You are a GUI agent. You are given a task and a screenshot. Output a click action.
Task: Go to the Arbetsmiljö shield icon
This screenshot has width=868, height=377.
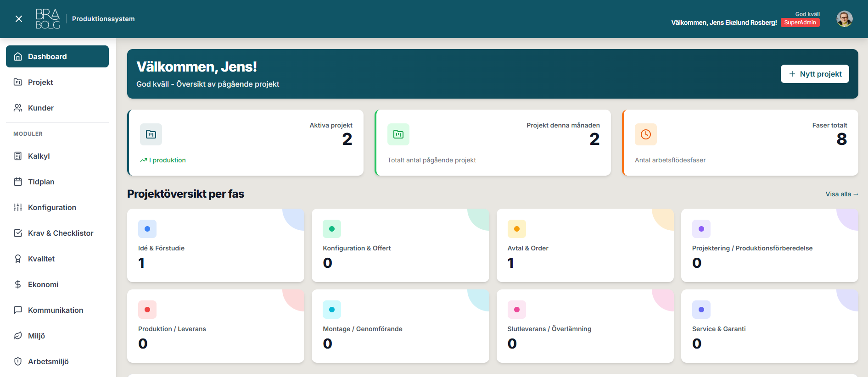pos(18,361)
